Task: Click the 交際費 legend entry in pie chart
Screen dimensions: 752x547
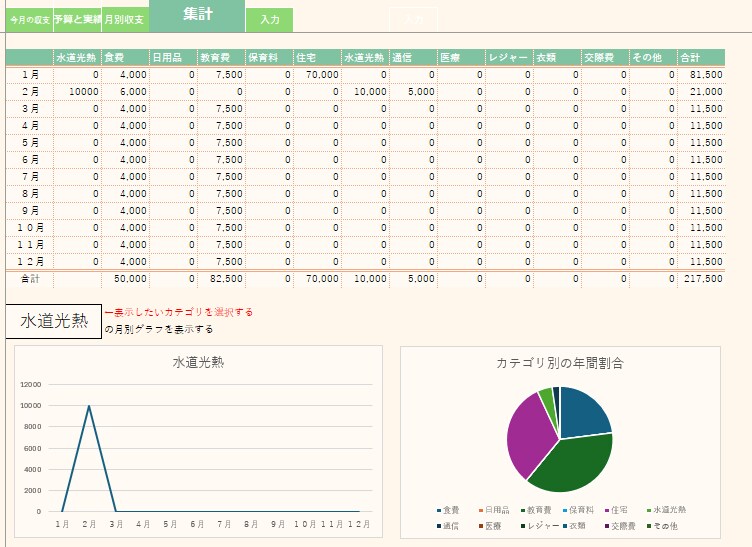Action: click(620, 526)
